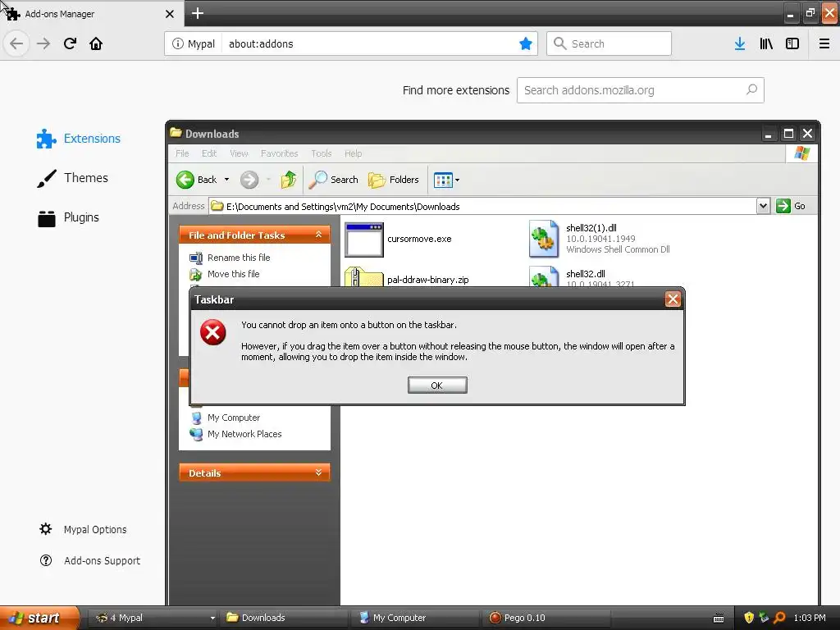Switch to the Mypal taskbar group

(153, 618)
